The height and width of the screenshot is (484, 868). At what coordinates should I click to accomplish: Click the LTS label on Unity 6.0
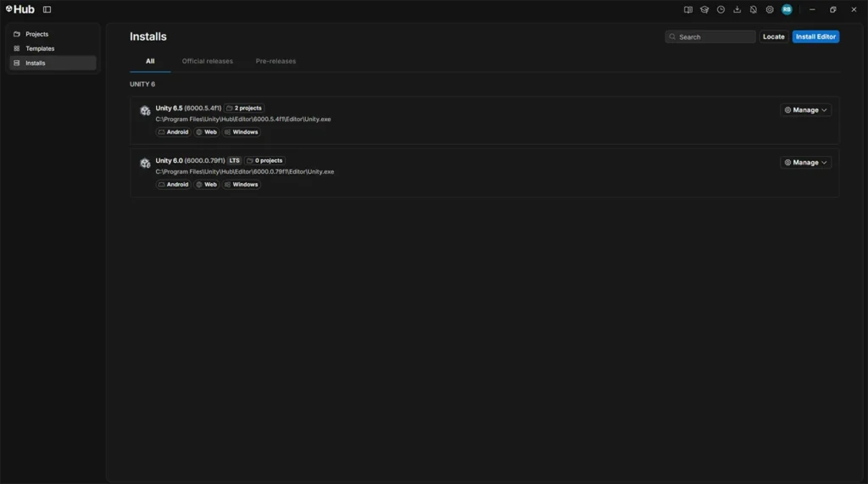click(235, 161)
